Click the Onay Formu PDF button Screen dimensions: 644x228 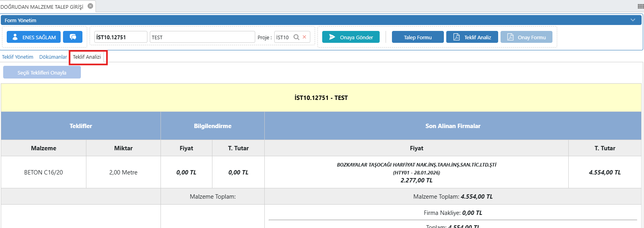(526, 37)
